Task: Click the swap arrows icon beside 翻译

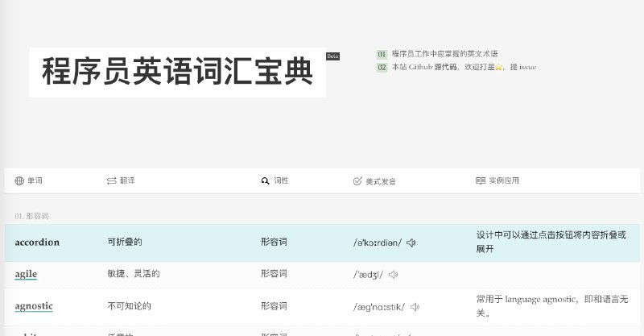Action: point(112,181)
